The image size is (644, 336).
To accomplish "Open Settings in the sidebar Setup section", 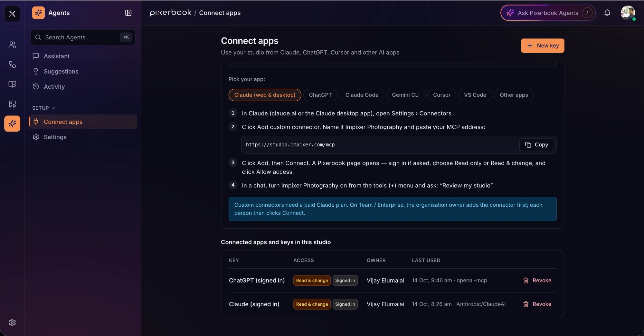I will point(83,137).
